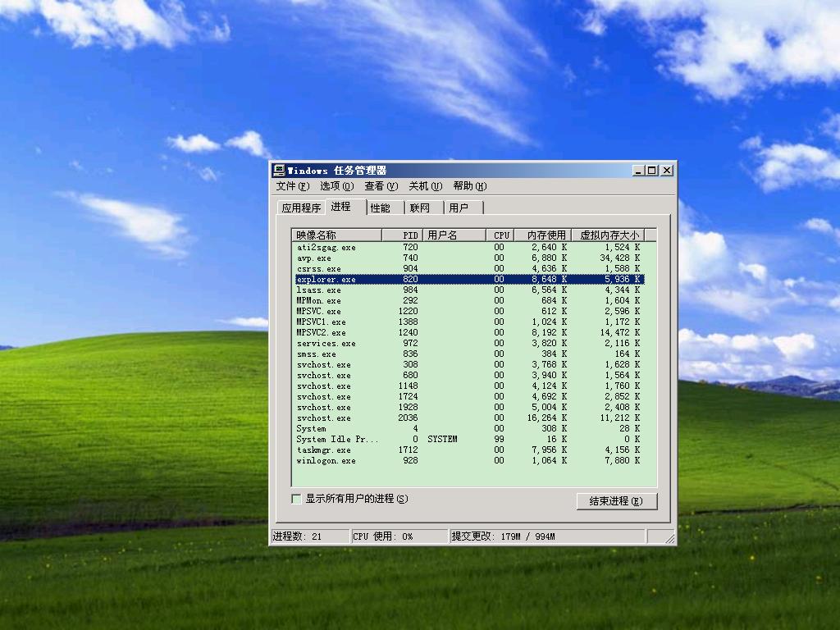Image resolution: width=840 pixels, height=630 pixels.
Task: Select the MPSVC2.exe process row
Action: [x=469, y=333]
